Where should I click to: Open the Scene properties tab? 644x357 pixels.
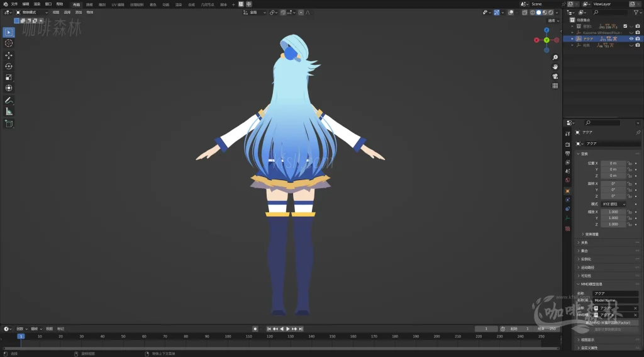pyautogui.click(x=568, y=171)
